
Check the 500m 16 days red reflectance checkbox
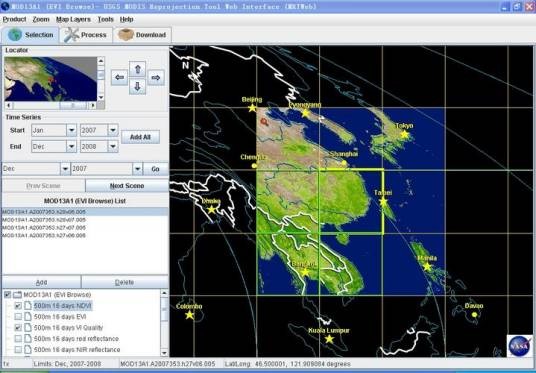18,338
